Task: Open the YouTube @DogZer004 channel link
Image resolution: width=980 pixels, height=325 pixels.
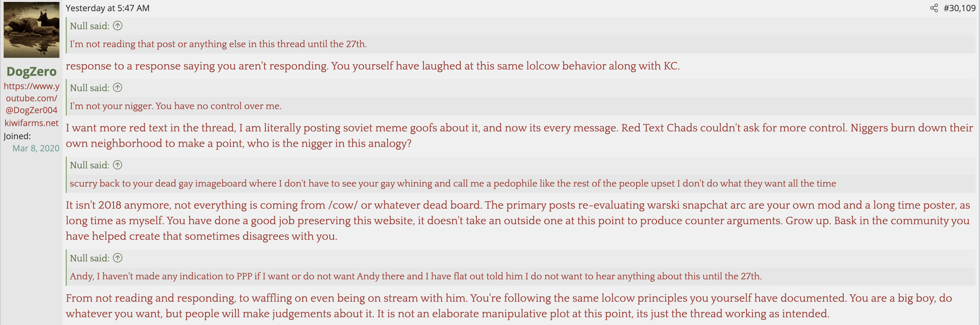Action: coord(32,98)
